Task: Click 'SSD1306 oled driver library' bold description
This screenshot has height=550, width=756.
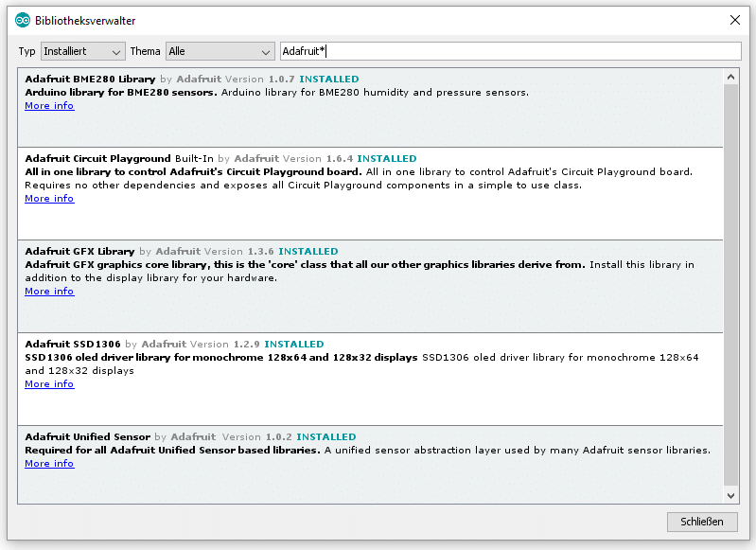Action: pos(221,358)
